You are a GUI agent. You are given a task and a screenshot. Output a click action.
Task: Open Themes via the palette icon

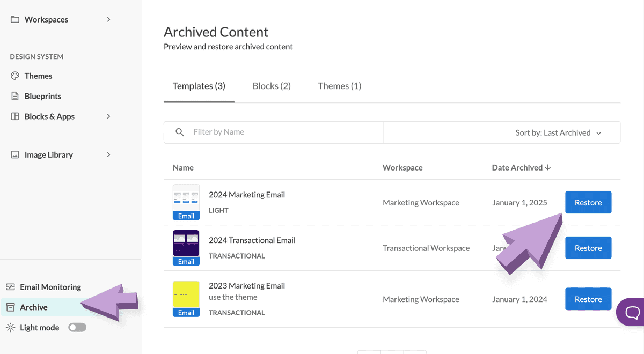click(15, 76)
